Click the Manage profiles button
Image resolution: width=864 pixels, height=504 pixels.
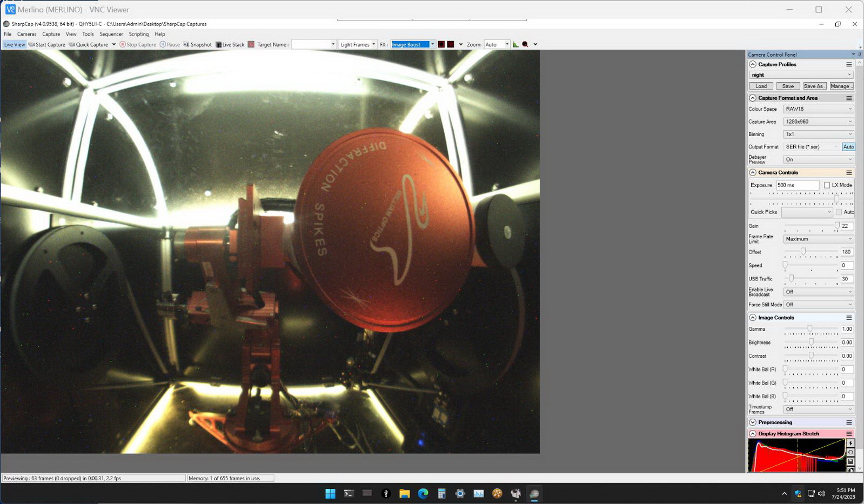pos(841,86)
